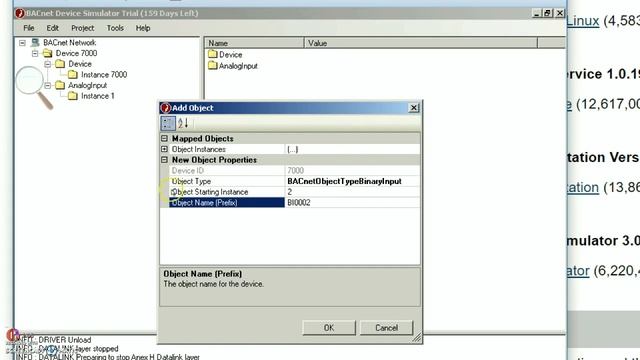Select the 'DRIVER Unload' log line
Viewport: 640px width, 360px height.
pos(53,340)
